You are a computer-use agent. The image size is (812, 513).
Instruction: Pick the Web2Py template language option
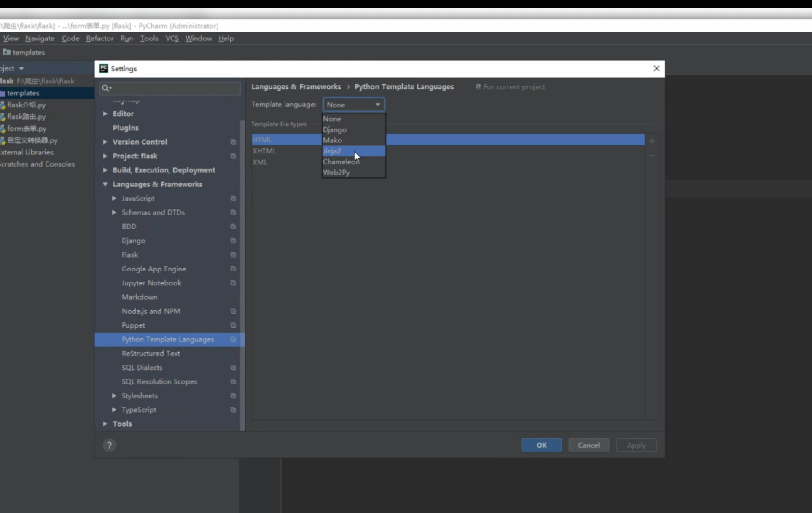336,172
